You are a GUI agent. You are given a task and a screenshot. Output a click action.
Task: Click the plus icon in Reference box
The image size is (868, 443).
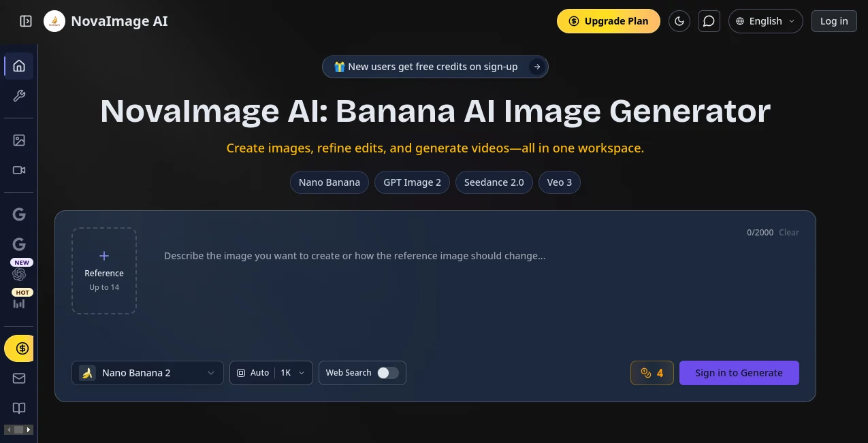(104, 256)
